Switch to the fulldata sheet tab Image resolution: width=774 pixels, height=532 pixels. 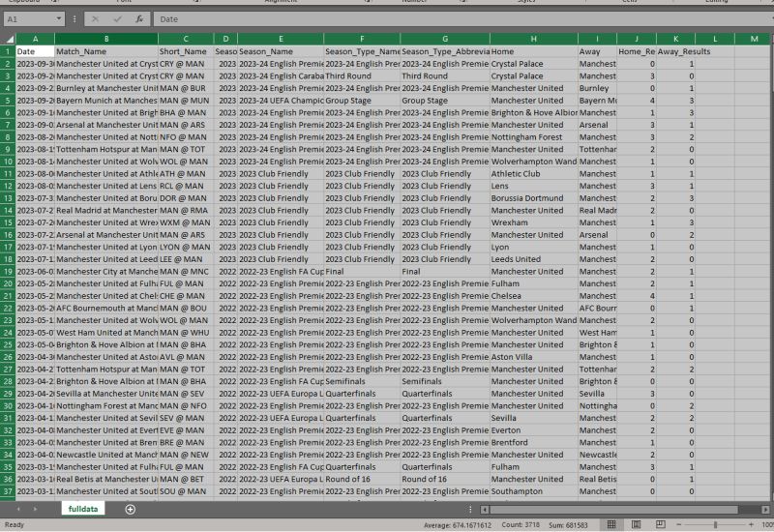pyautogui.click(x=83, y=509)
